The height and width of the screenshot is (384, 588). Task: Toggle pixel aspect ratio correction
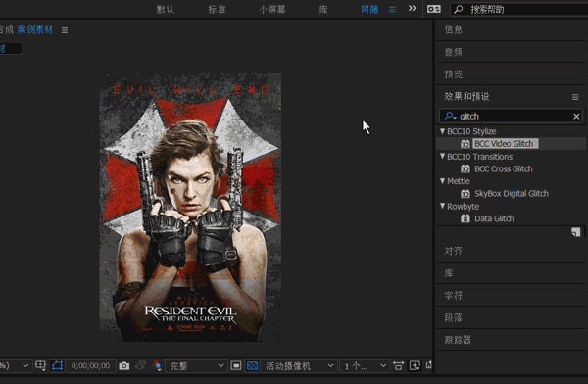coord(398,365)
